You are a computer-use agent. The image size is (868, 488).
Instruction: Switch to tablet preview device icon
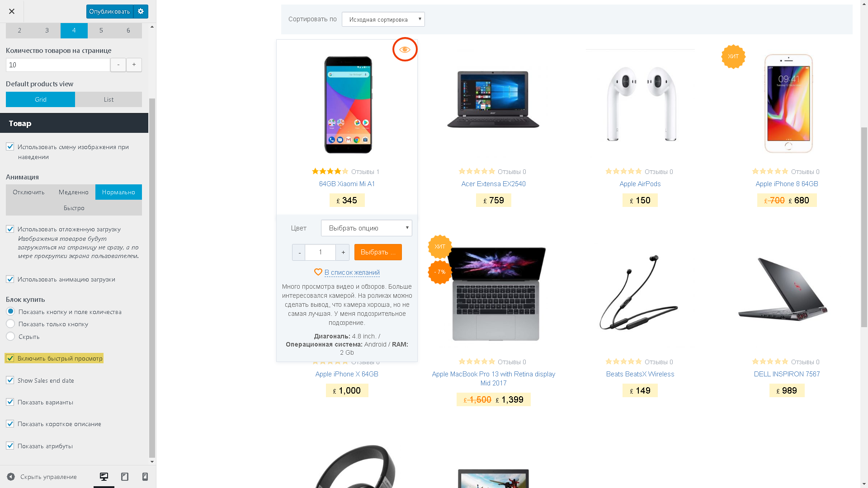click(125, 477)
